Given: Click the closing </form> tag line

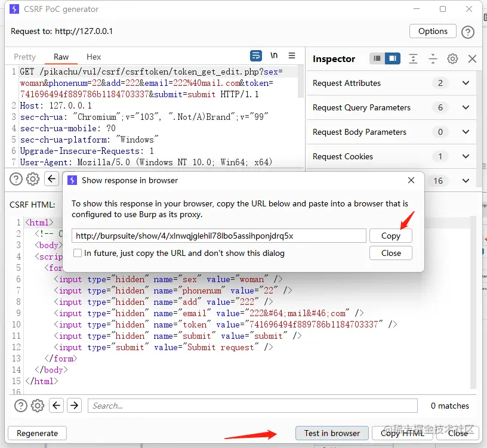Looking at the screenshot, I should pos(60,359).
